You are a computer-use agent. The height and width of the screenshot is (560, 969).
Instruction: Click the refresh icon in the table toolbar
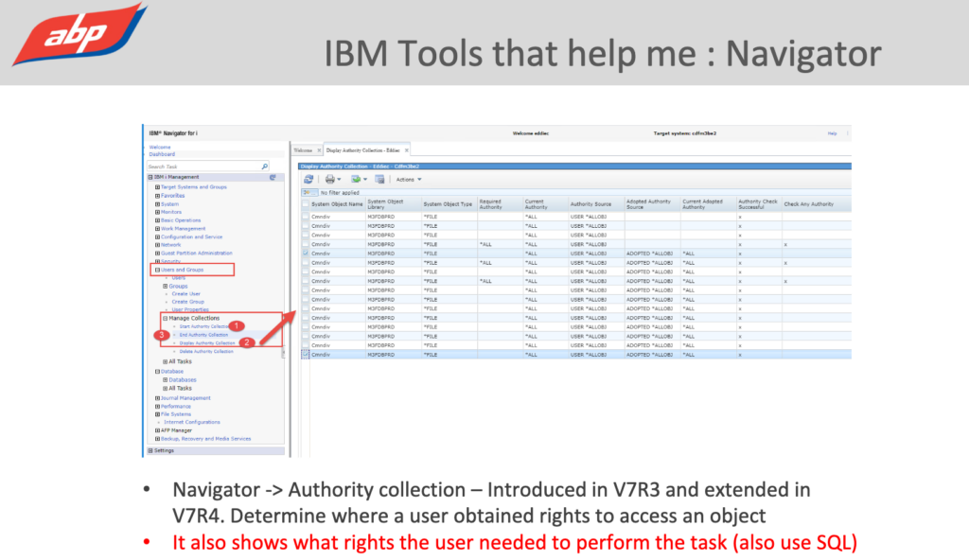coord(308,179)
